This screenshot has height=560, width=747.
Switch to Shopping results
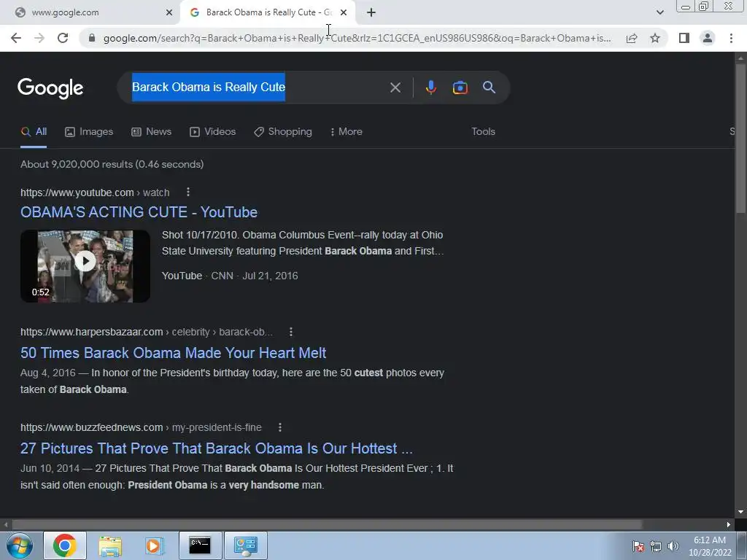[x=283, y=132]
